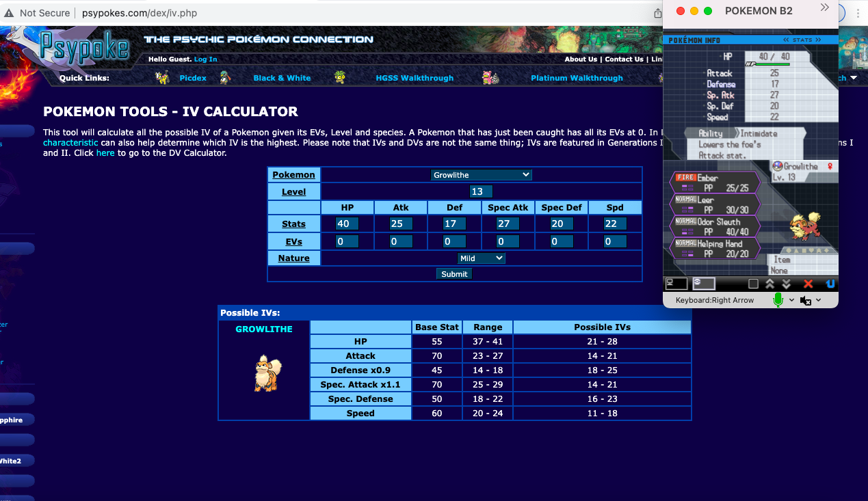Click the Pokemon sprite beside Black & White
The height and width of the screenshot is (501, 868).
225,78
